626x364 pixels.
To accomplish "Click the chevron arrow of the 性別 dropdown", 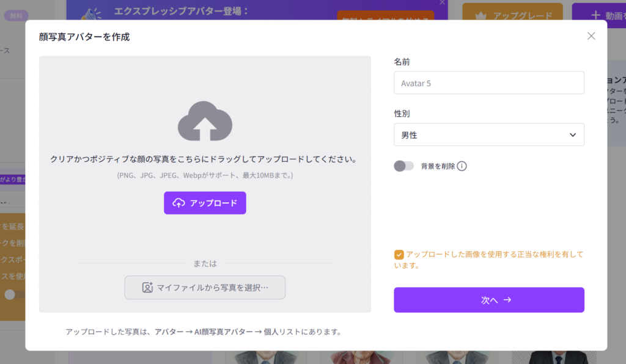I will click(572, 135).
